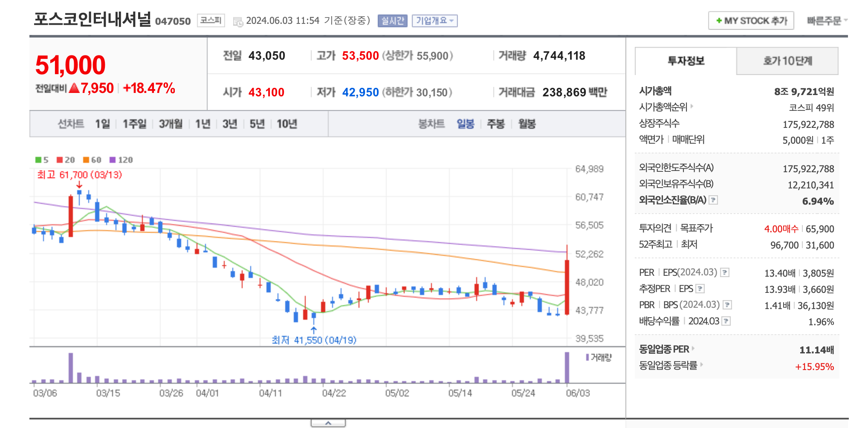868x428 pixels.
Task: Select the 월봉 candlestick chart
Action: point(527,124)
